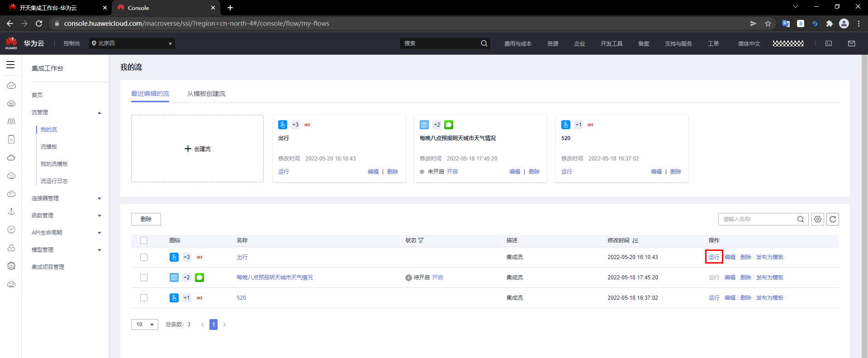Open the 每晚八点预报明天城市天气情况 link in the table

pyautogui.click(x=275, y=278)
